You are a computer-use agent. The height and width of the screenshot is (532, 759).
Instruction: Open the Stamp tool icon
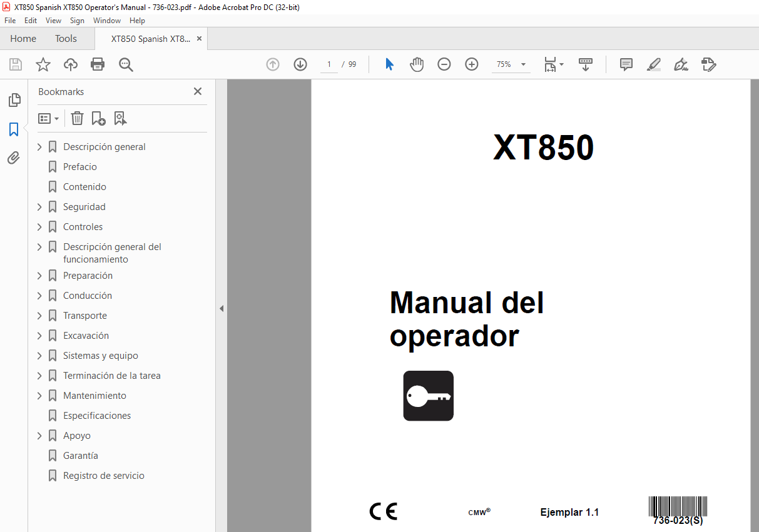tap(709, 64)
